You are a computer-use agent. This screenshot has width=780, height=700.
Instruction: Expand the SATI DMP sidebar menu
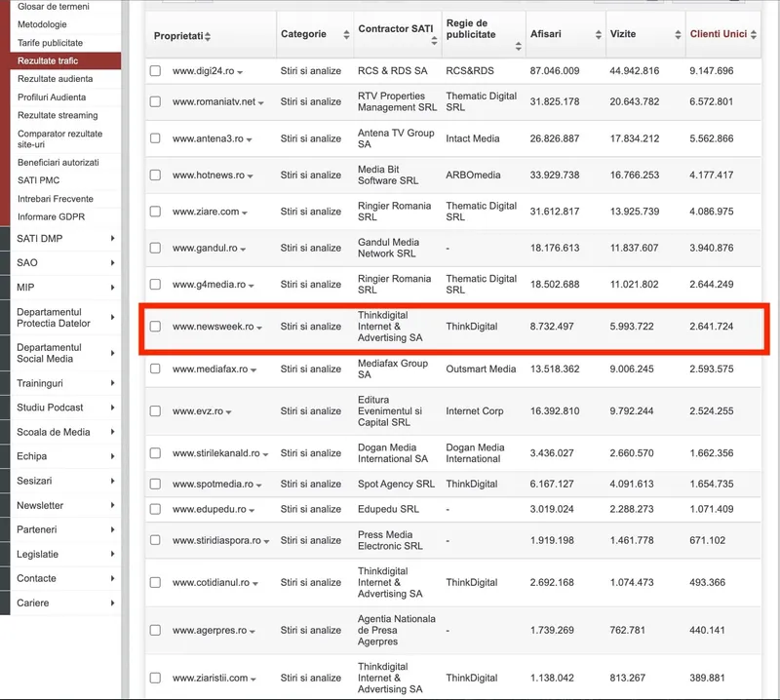pos(65,238)
